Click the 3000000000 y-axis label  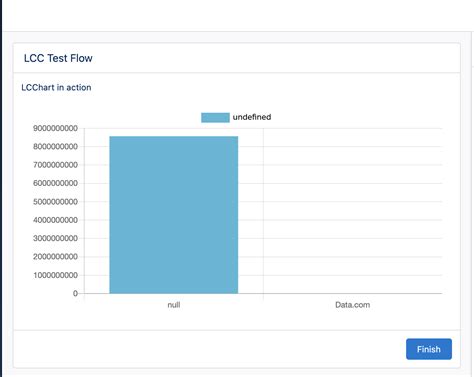55,238
